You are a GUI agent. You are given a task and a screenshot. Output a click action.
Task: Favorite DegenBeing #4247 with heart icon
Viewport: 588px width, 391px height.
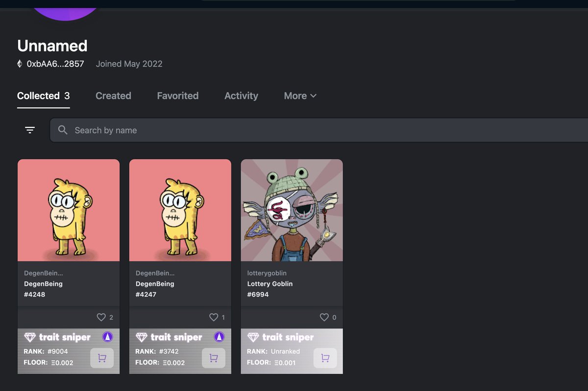point(214,317)
